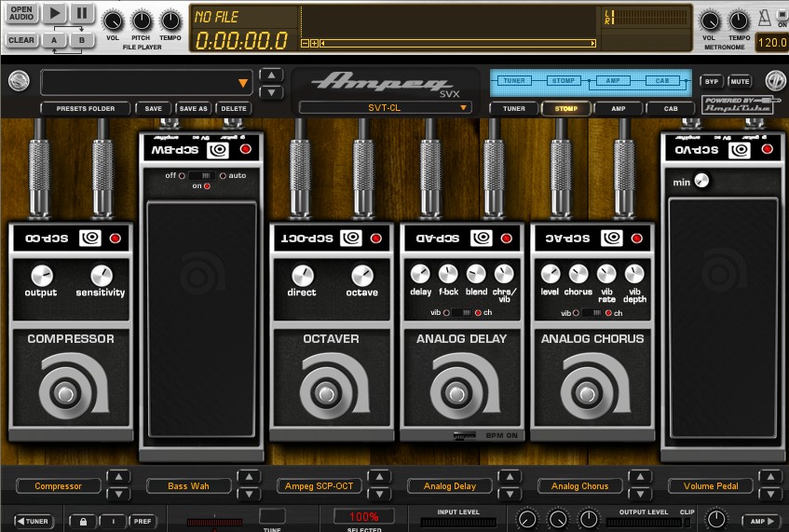Switch to the Cab tab
The image size is (789, 532).
tap(671, 109)
